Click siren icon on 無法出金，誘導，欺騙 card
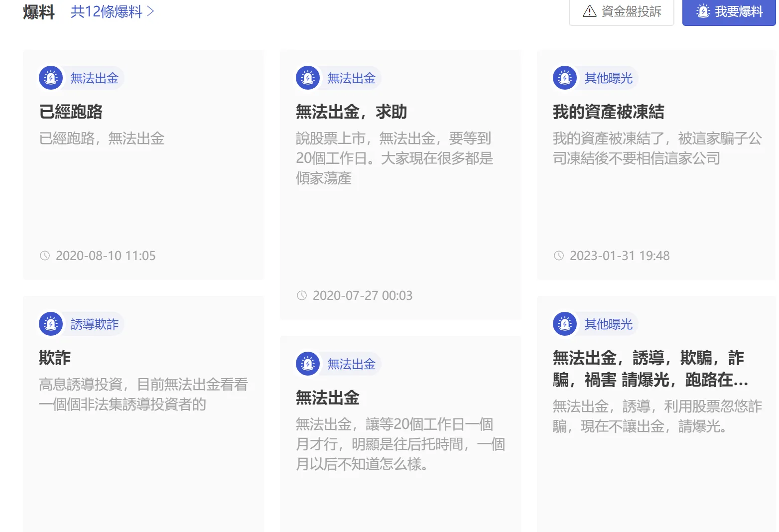779x532 pixels. tap(565, 324)
